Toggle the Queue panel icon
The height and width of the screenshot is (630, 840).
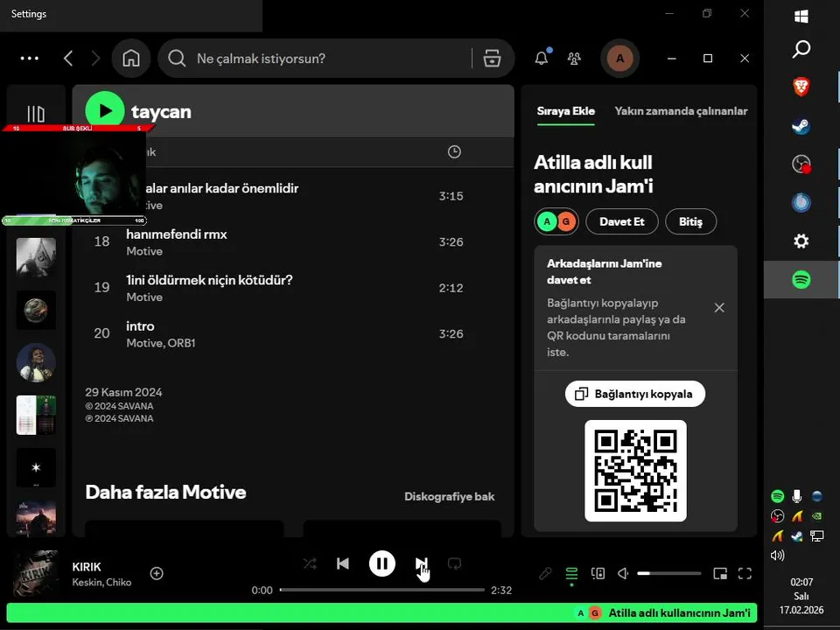(571, 574)
